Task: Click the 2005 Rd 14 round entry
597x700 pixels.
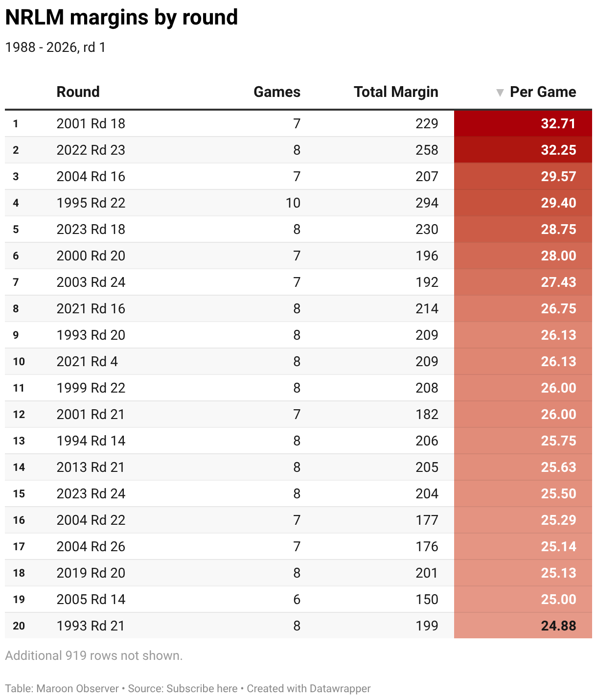Action: tap(91, 599)
